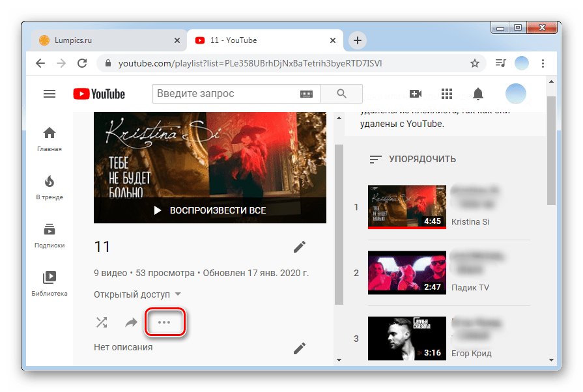The height and width of the screenshot is (392, 583).
Task: Shuffle the playlist
Action: pos(102,322)
